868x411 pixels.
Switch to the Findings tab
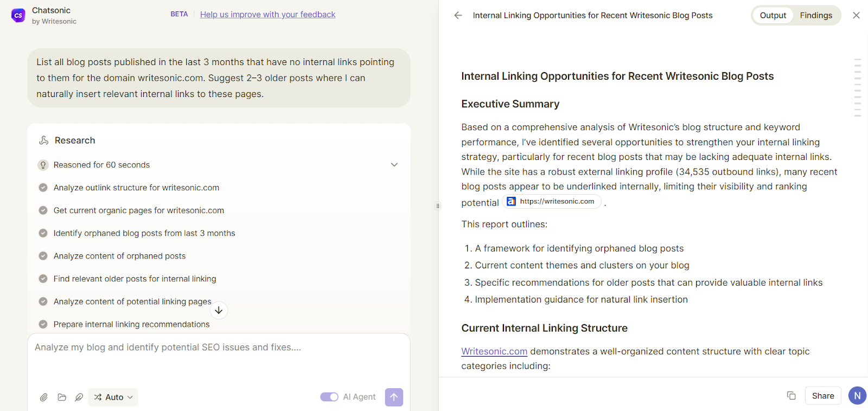815,15
